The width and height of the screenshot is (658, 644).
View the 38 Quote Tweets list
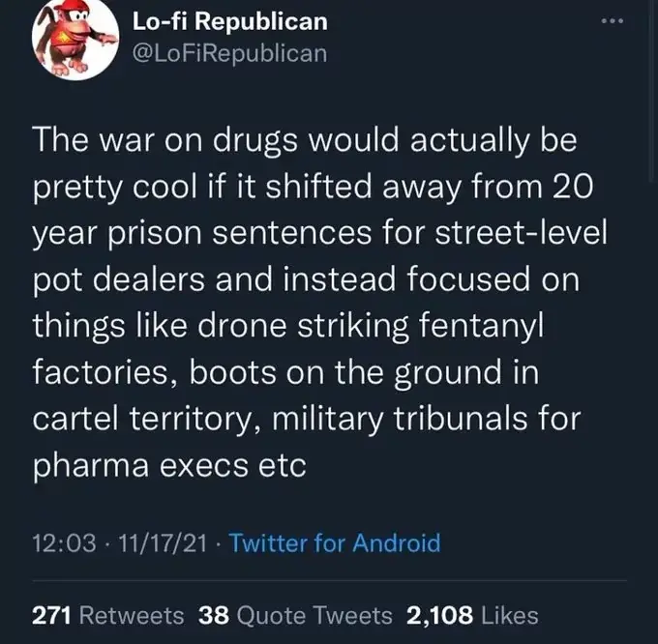coord(295,615)
